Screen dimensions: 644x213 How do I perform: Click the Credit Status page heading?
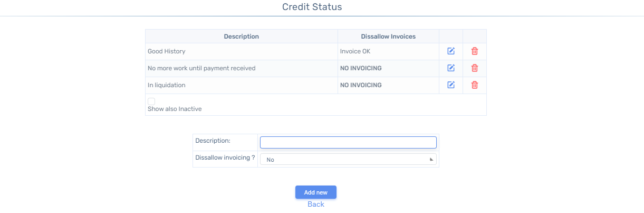point(312,7)
